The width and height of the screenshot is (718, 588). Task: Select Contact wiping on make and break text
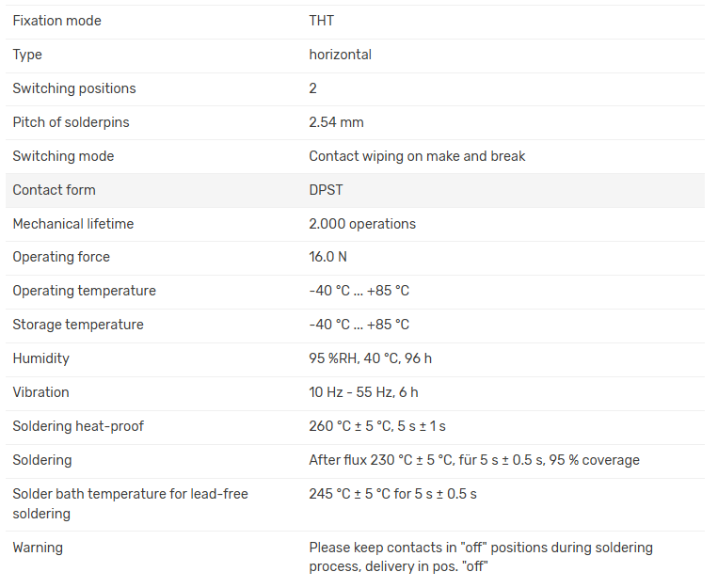click(x=417, y=156)
